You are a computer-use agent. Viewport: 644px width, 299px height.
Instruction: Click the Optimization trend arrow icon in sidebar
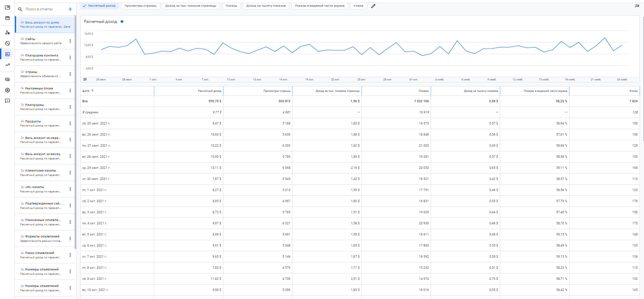click(x=7, y=65)
